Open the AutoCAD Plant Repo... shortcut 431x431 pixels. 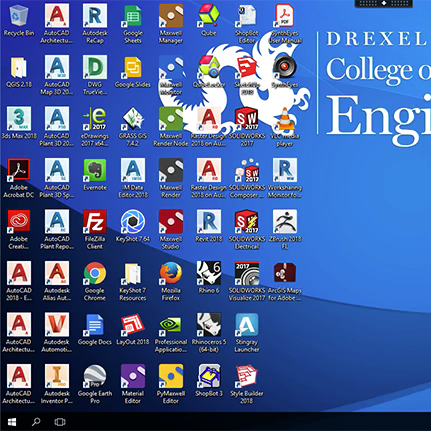coord(57,222)
